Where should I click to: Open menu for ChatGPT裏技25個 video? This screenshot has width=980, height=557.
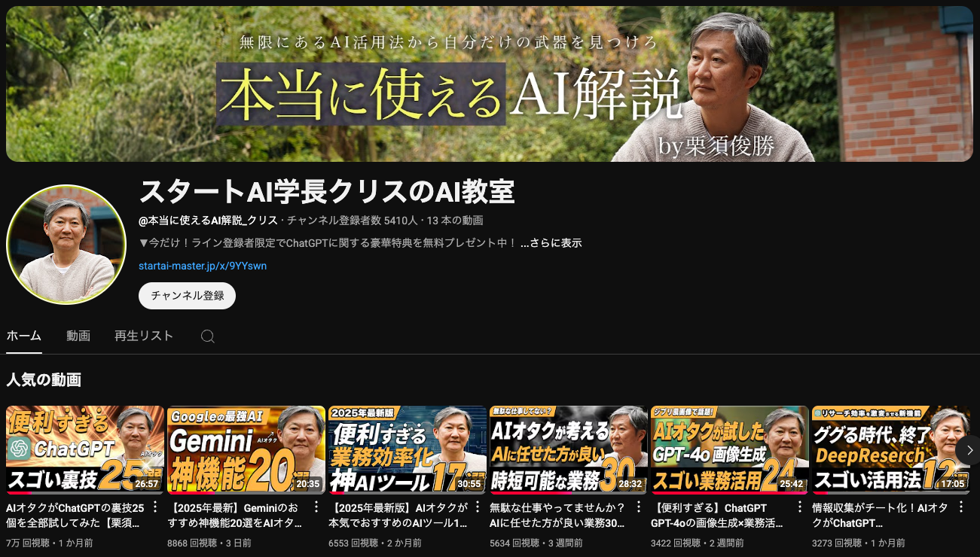point(155,507)
